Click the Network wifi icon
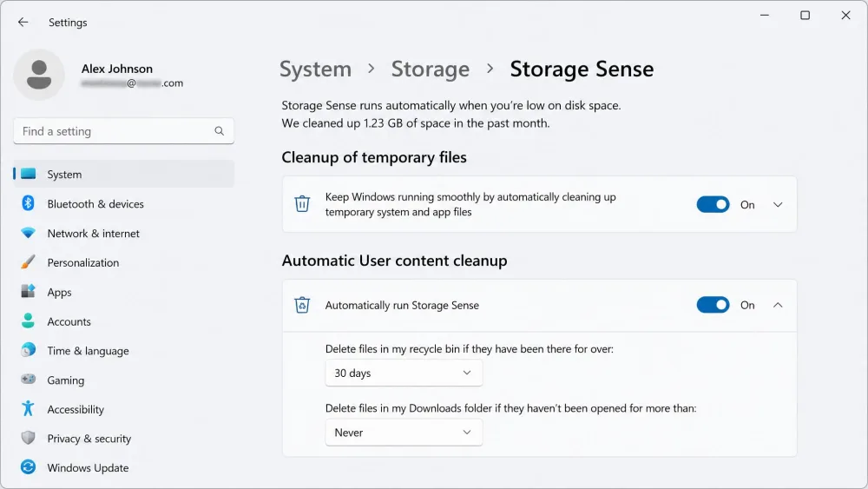Image resolution: width=868 pixels, height=489 pixels. 29,233
